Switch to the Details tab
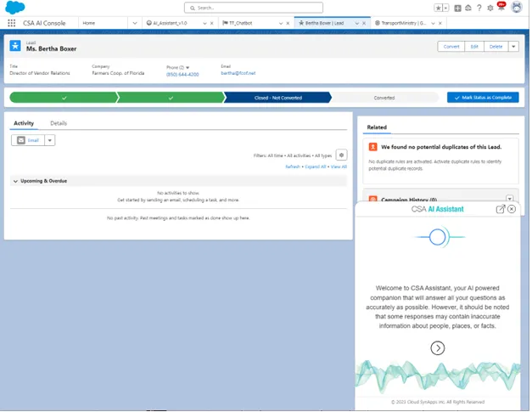 coord(59,124)
